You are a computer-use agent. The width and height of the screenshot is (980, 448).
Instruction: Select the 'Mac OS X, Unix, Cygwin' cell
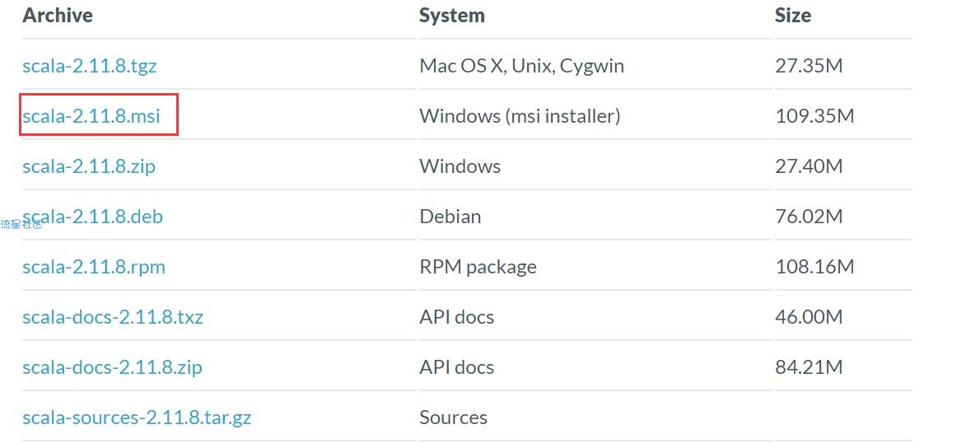pyautogui.click(x=522, y=66)
